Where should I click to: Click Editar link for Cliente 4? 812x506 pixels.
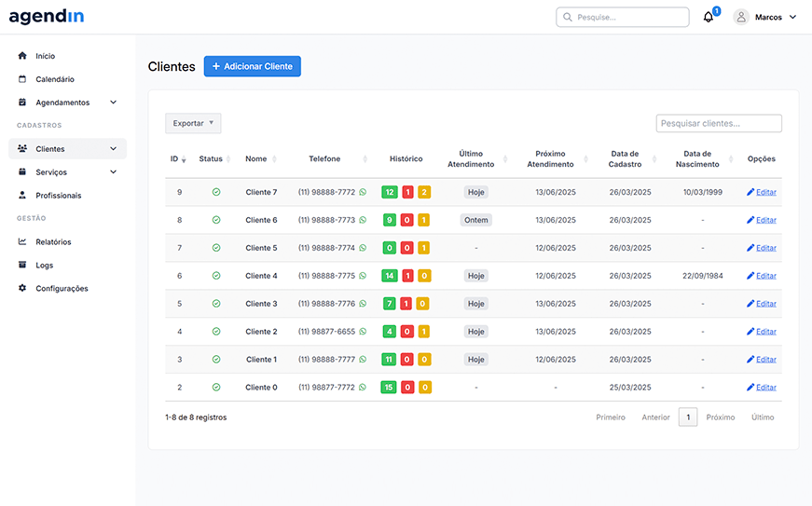click(x=766, y=276)
